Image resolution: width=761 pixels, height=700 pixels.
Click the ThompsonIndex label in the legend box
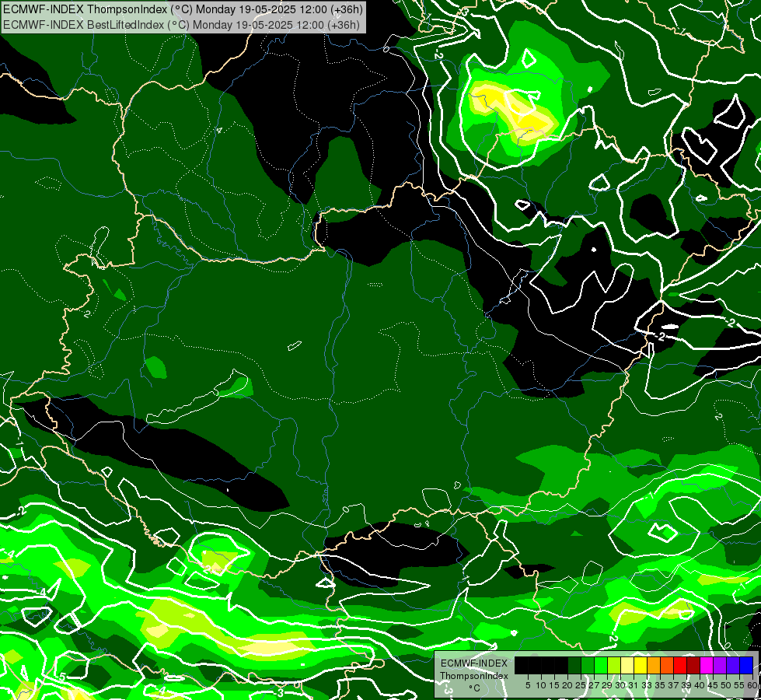(474, 676)
